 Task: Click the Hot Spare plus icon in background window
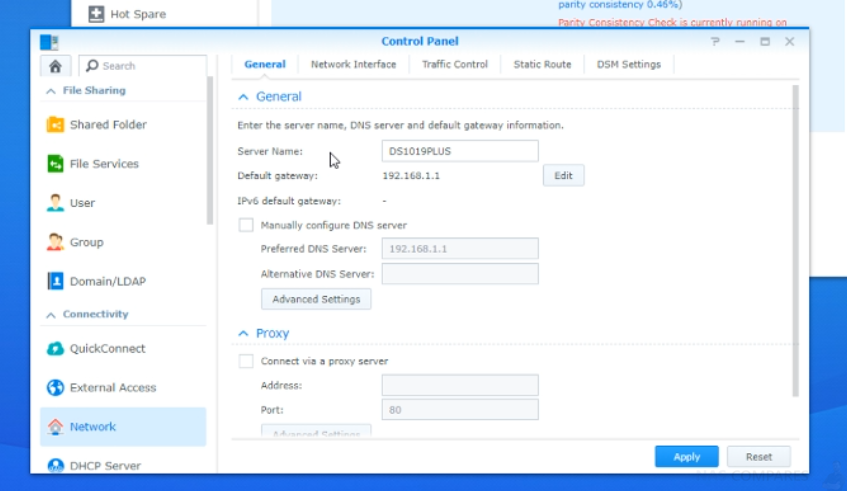pyautogui.click(x=96, y=14)
